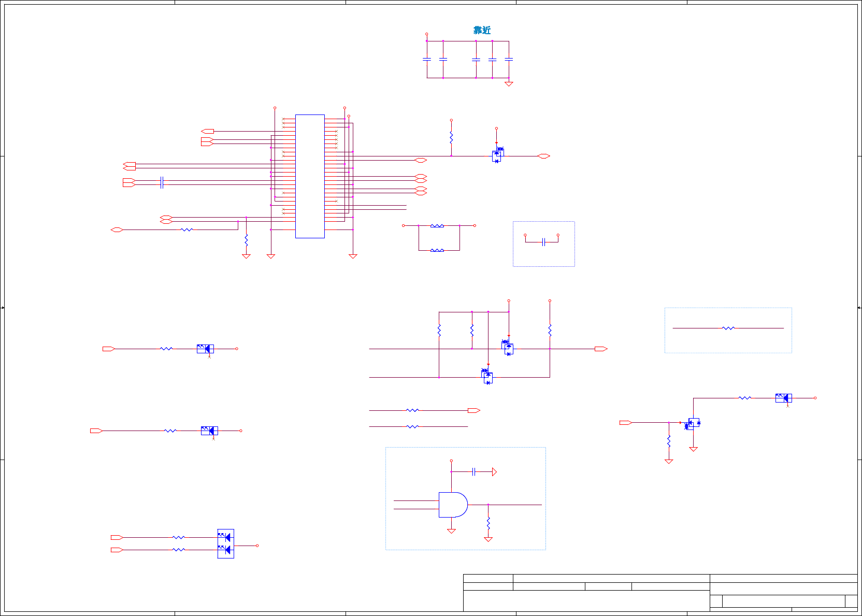Image resolution: width=862 pixels, height=616 pixels.
Task: Click the output port at level shifter right end
Action: [601, 349]
